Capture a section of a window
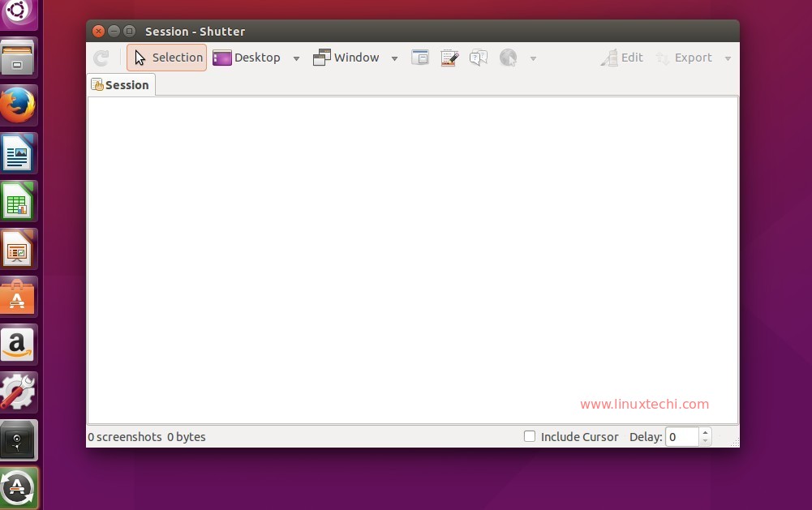The height and width of the screenshot is (510, 812). pyautogui.click(x=420, y=57)
